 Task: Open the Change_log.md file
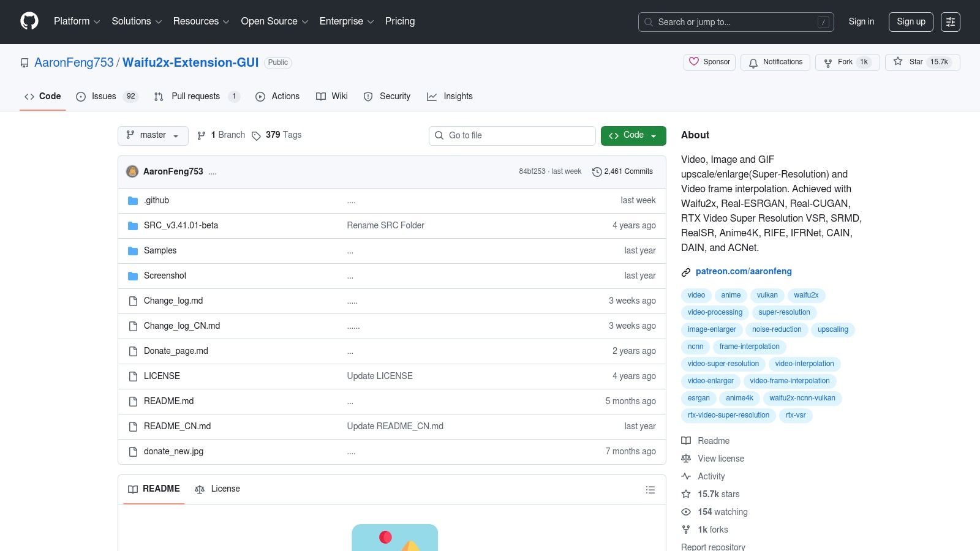tap(173, 301)
